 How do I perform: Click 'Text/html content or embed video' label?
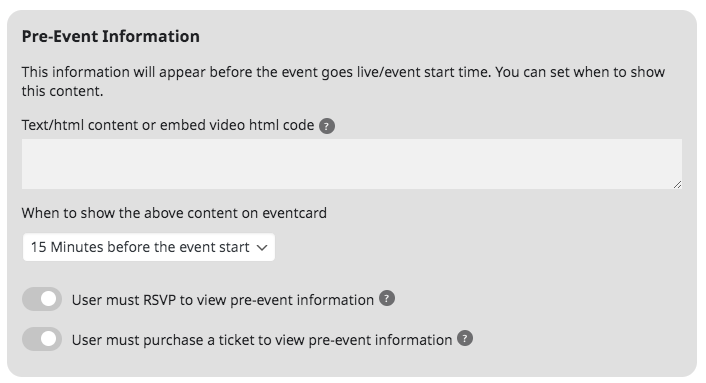click(x=168, y=125)
